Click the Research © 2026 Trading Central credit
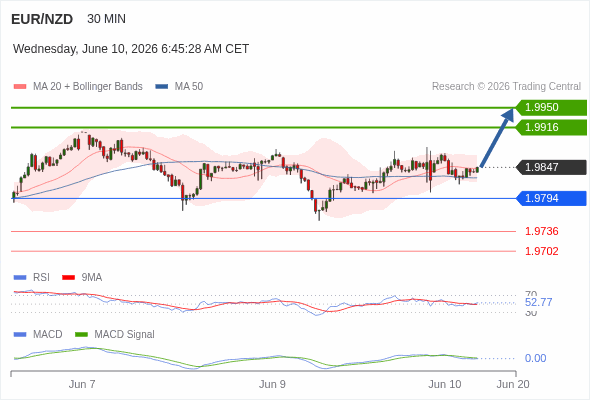This screenshot has width=590, height=400. (506, 87)
